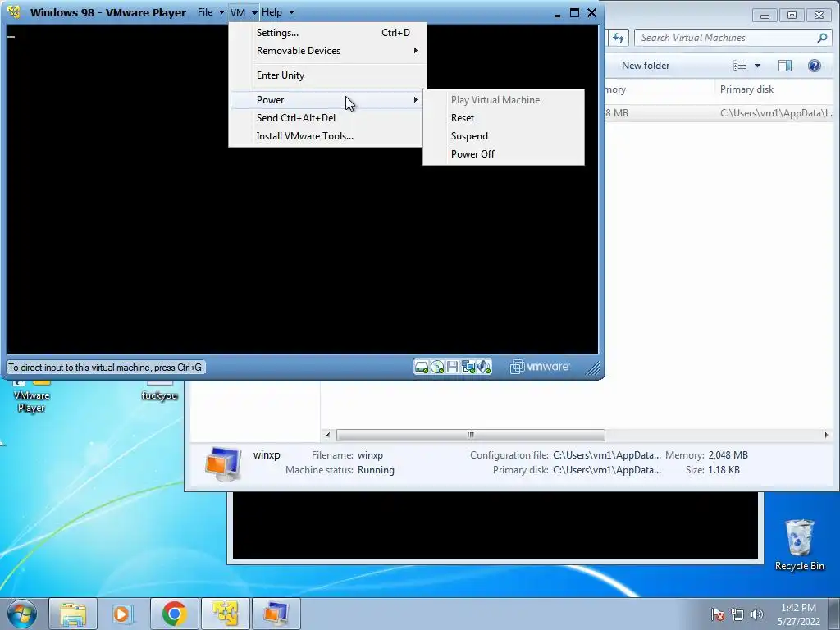Open Settings from the VM menu
This screenshot has height=630, width=840.
(x=328, y=33)
